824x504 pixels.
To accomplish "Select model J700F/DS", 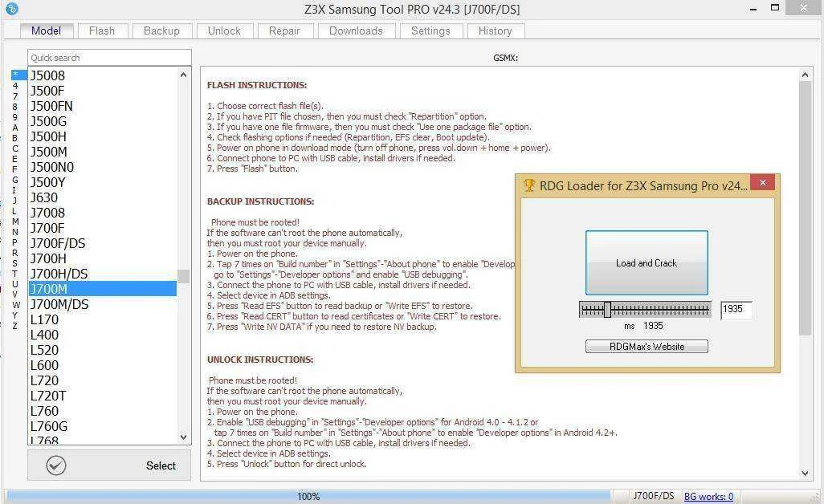I will (103, 243).
